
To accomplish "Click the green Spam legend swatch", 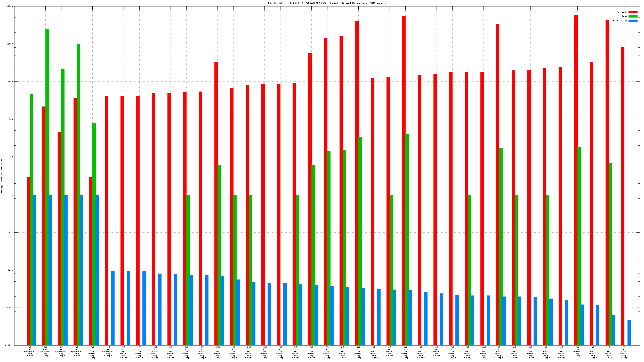I will 633,16.
